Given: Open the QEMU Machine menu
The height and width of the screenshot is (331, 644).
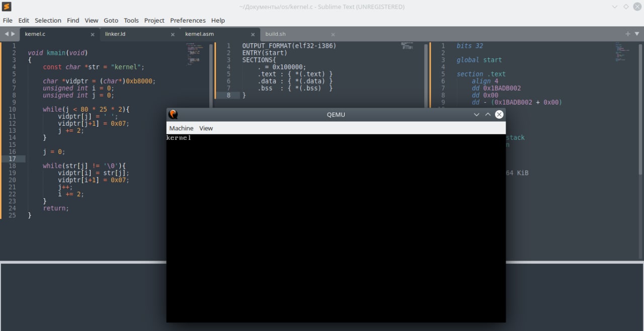Looking at the screenshot, I should tap(181, 128).
